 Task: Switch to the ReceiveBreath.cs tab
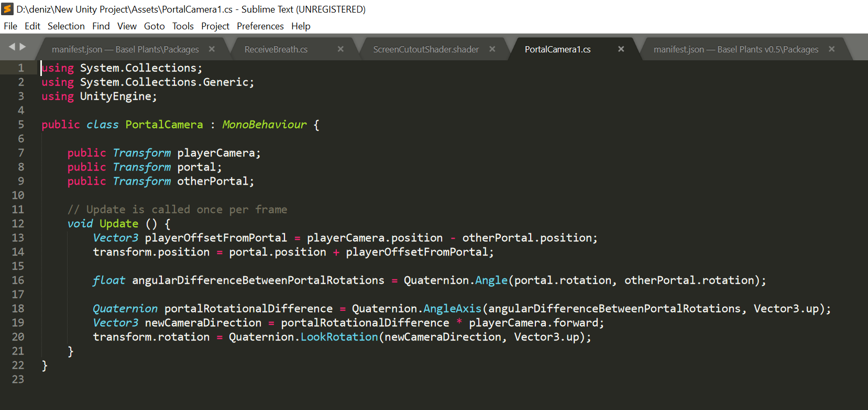(x=276, y=49)
